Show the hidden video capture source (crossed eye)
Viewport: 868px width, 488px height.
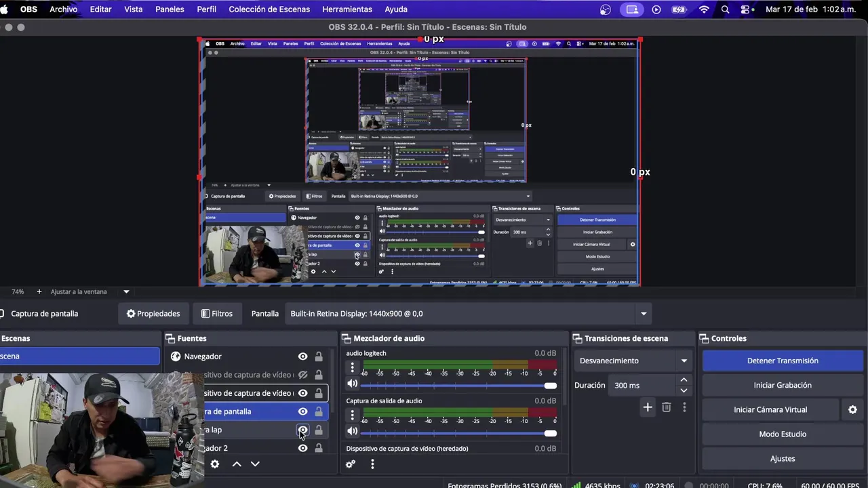point(303,375)
